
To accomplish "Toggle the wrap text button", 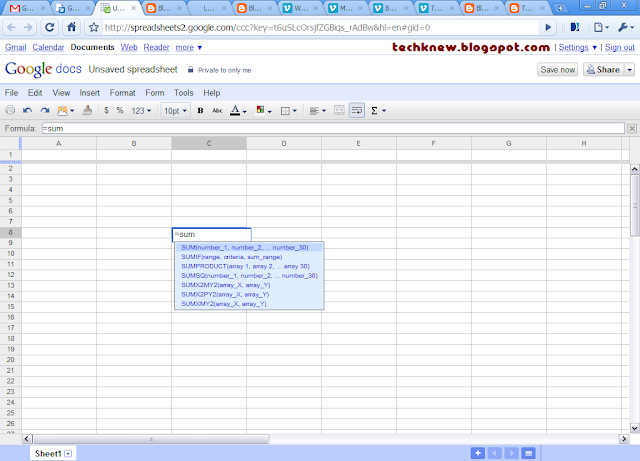I will tap(357, 110).
